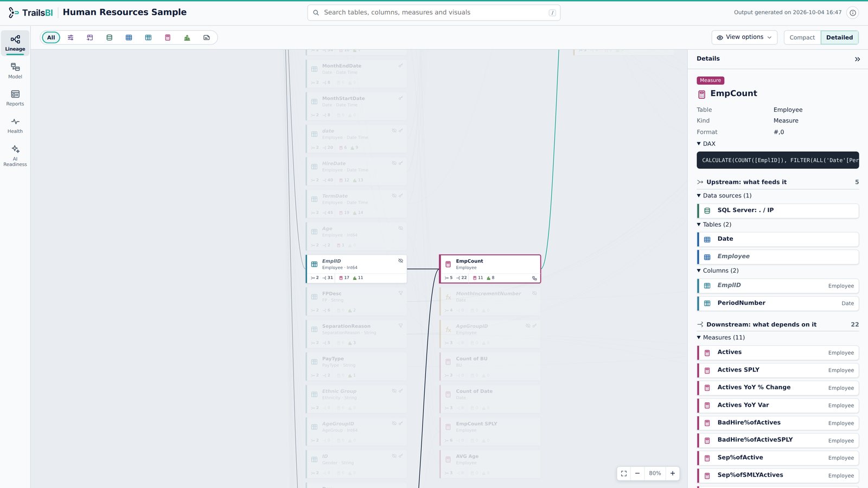The height and width of the screenshot is (488, 868).
Task: Filter lineage by report pages icon
Action: point(207,37)
